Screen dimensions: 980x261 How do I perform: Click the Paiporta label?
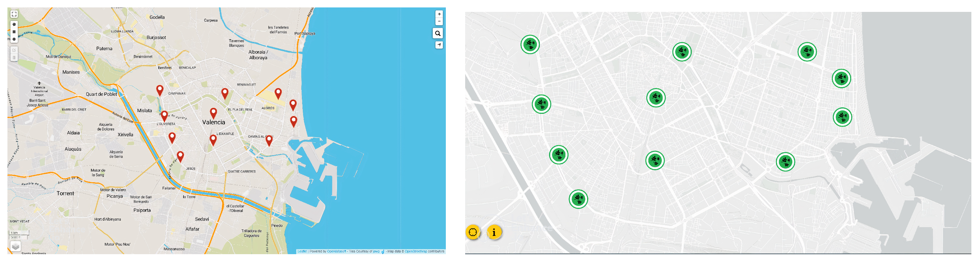[x=142, y=210]
